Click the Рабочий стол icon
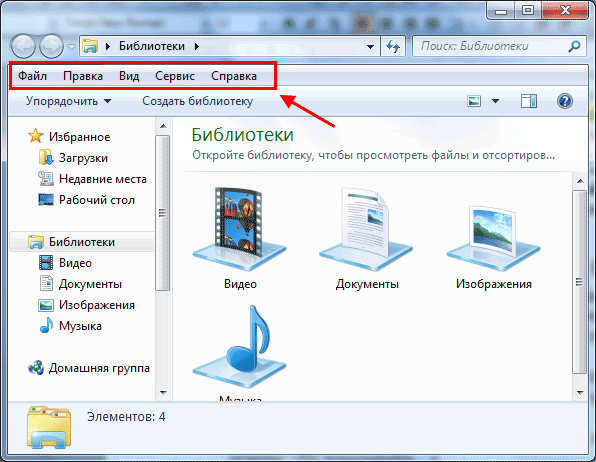This screenshot has height=462, width=596. (x=46, y=200)
